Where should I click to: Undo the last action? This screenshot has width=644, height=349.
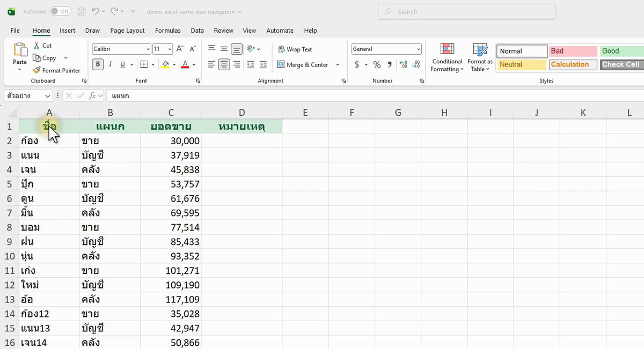pyautogui.click(x=96, y=11)
